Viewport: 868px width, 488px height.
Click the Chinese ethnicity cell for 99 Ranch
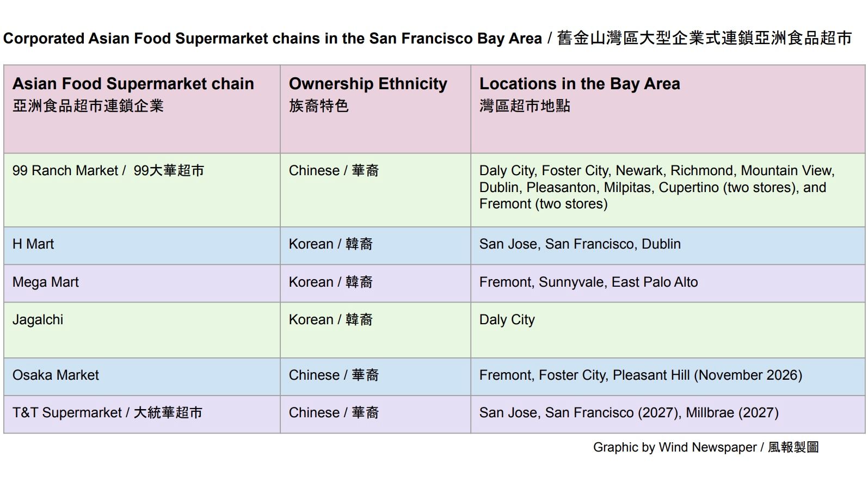(375, 190)
